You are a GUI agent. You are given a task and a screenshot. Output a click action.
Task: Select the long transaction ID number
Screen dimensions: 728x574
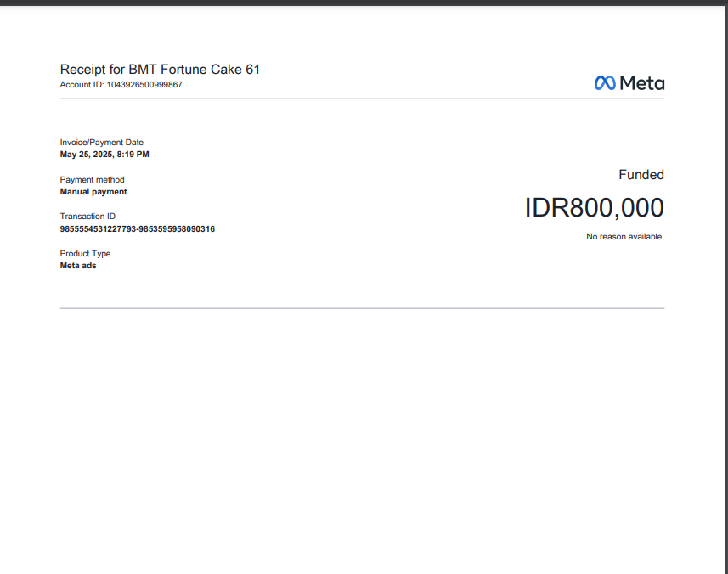click(x=137, y=228)
